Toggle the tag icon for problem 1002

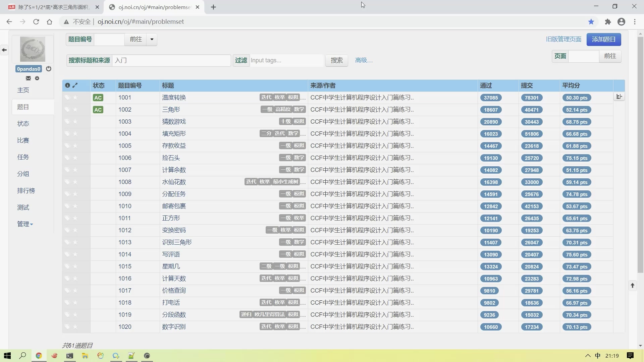point(67,110)
